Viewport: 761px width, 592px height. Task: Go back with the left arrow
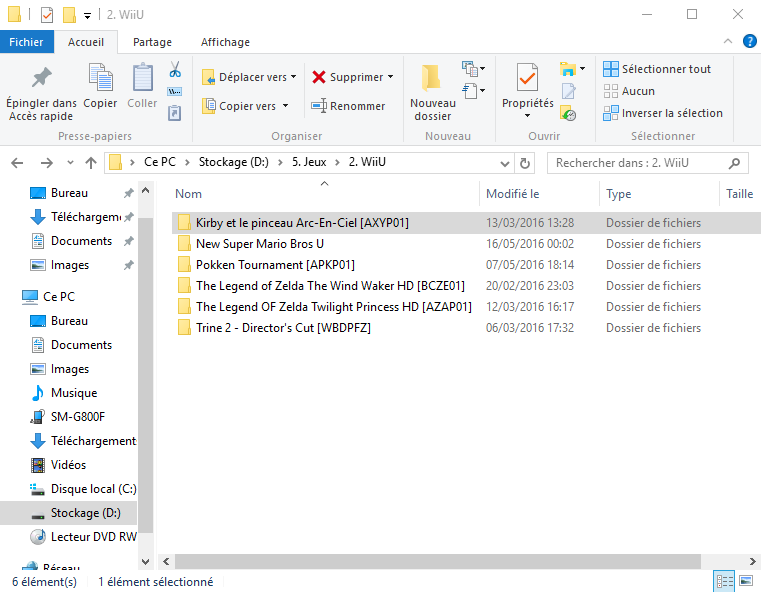pyautogui.click(x=17, y=163)
